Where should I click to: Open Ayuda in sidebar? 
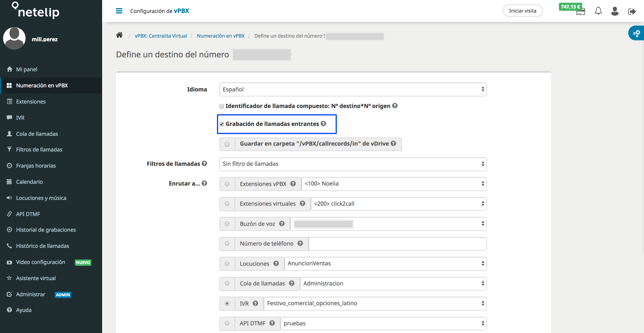pyautogui.click(x=51, y=310)
